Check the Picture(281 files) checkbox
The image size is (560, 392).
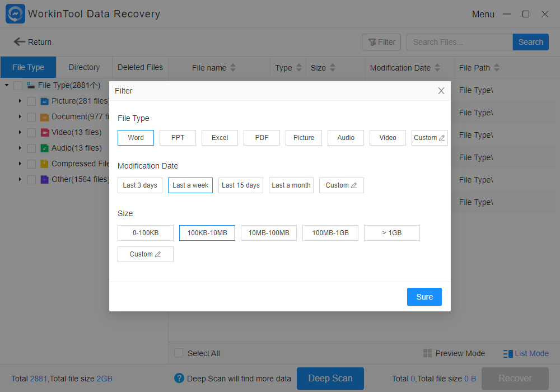tap(31, 101)
